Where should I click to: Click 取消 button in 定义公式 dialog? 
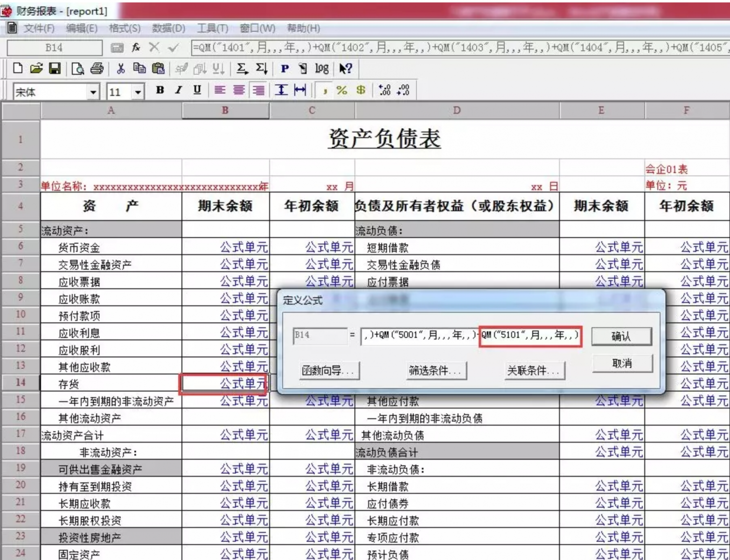622,363
